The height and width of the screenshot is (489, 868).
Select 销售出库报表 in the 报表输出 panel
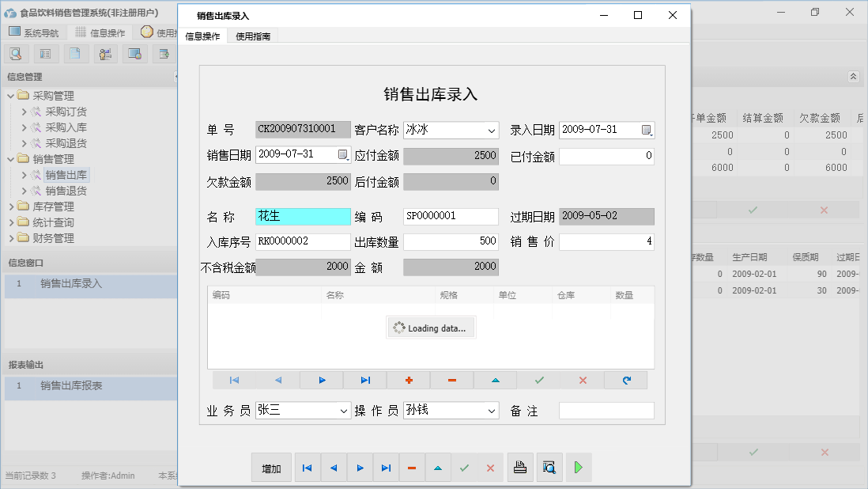pyautogui.click(x=73, y=387)
